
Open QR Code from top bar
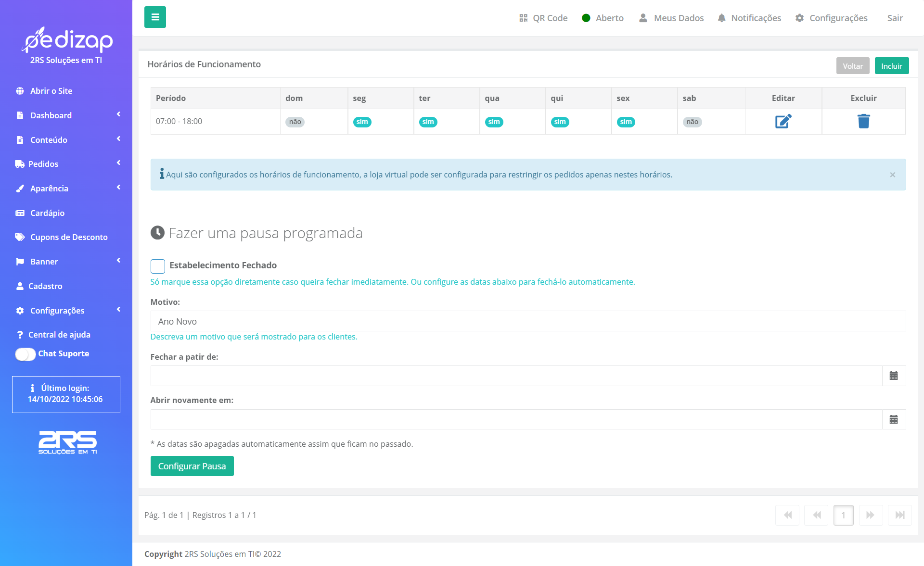coord(543,18)
